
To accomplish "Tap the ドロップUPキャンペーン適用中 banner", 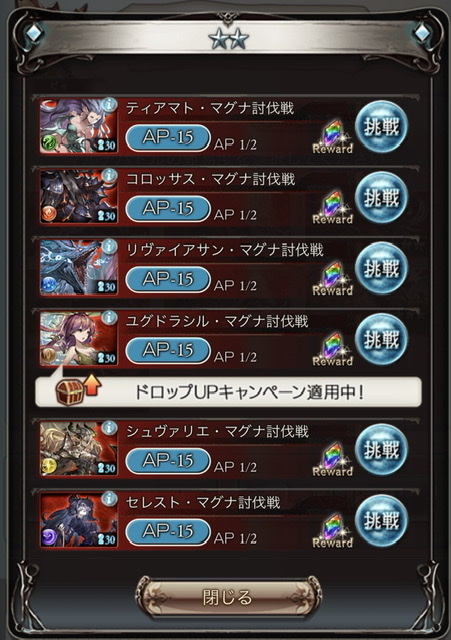I will 229,392.
